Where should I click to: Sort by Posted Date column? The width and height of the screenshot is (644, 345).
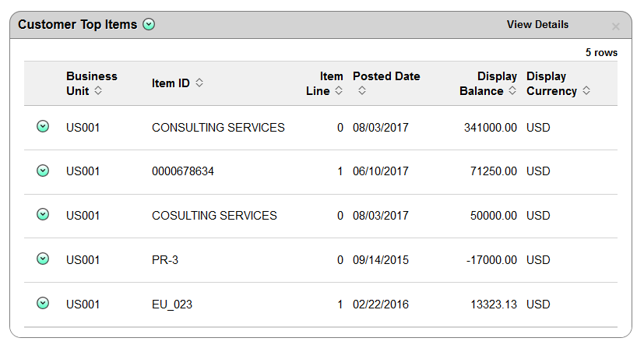pyautogui.click(x=362, y=90)
